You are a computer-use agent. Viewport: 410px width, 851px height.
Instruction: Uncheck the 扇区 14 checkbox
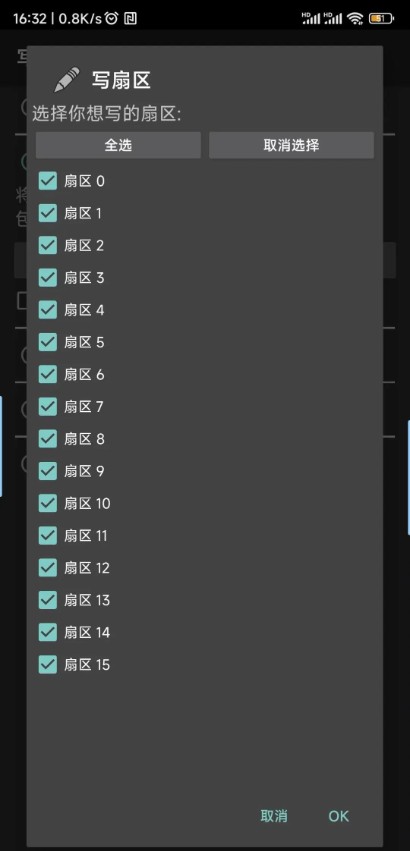pos(48,632)
